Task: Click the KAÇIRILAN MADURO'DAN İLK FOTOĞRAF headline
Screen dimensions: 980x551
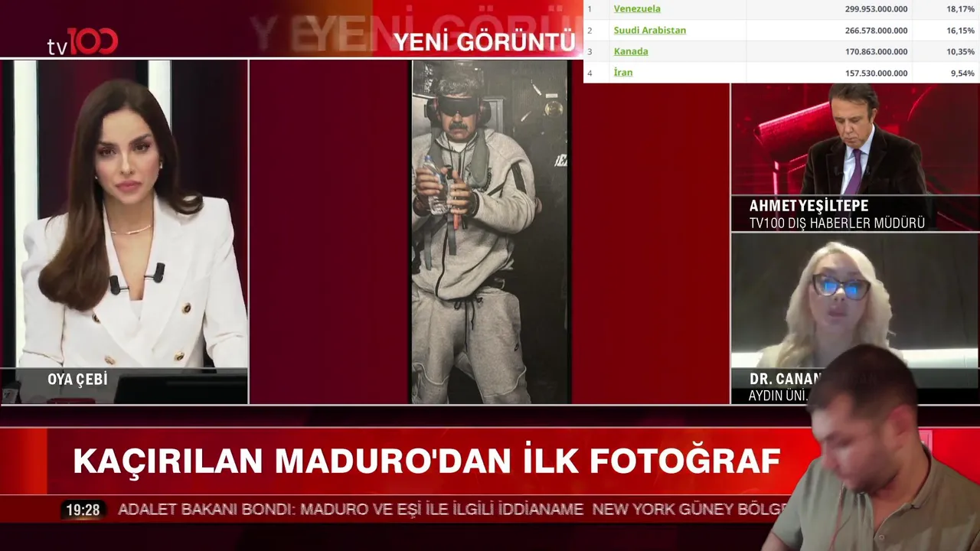Action: click(426, 461)
